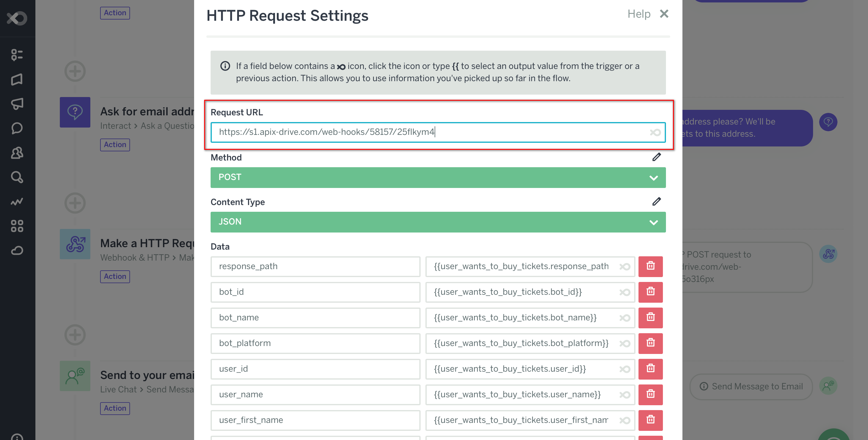Enable visibility toggle on response_path field
The image size is (868, 440).
click(624, 265)
